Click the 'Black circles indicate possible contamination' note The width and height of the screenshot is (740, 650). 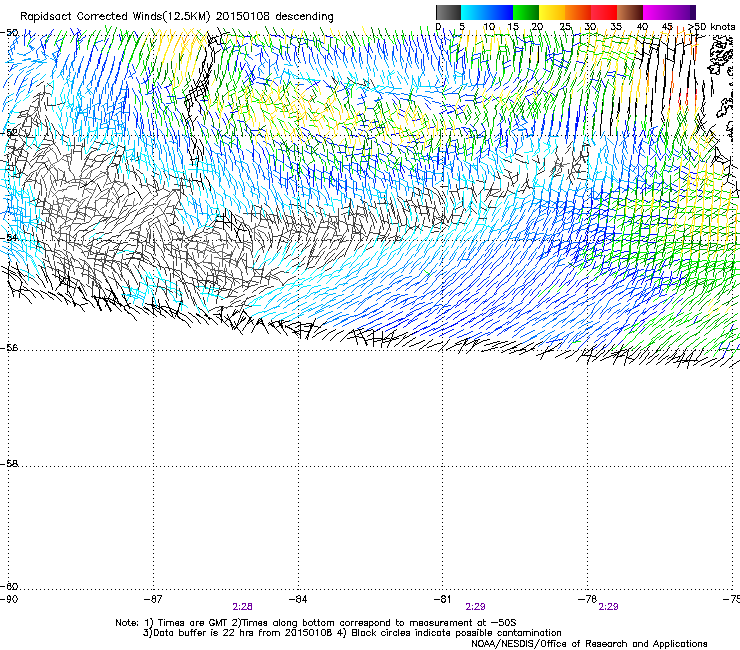click(x=449, y=633)
